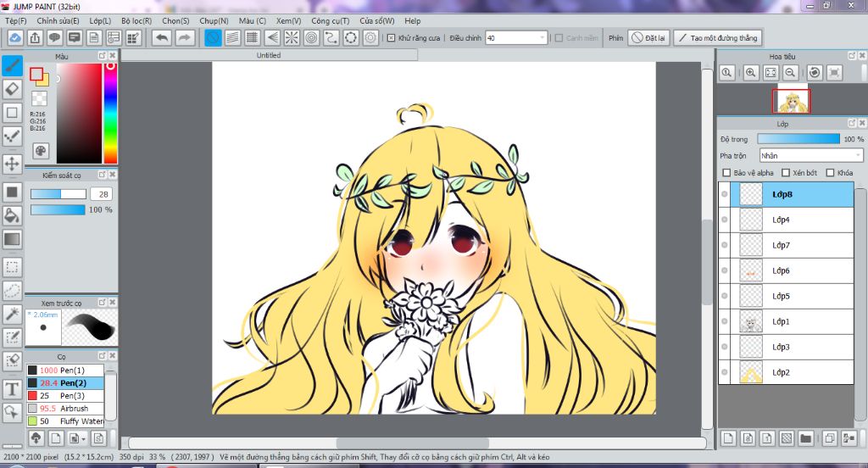Click brush size slider in Kiểm soát cọ
Image resolution: width=868 pixels, height=468 pixels.
click(x=58, y=194)
